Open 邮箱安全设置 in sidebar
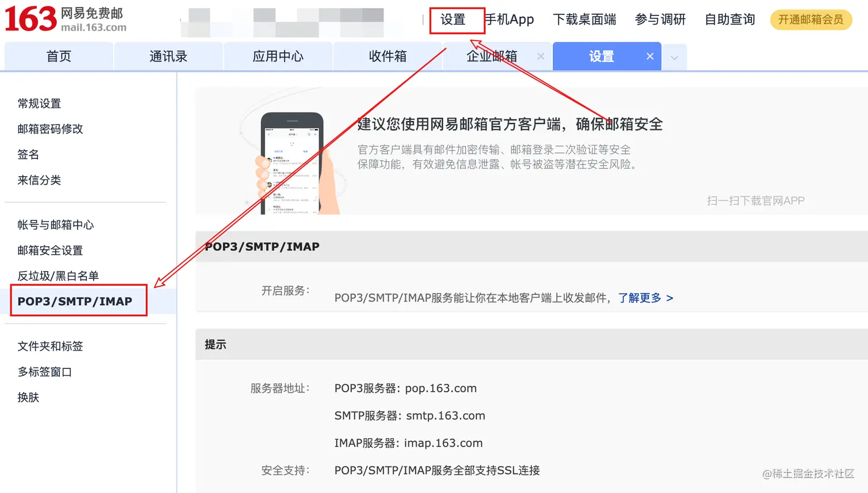Viewport: 868px width, 493px height. click(51, 250)
